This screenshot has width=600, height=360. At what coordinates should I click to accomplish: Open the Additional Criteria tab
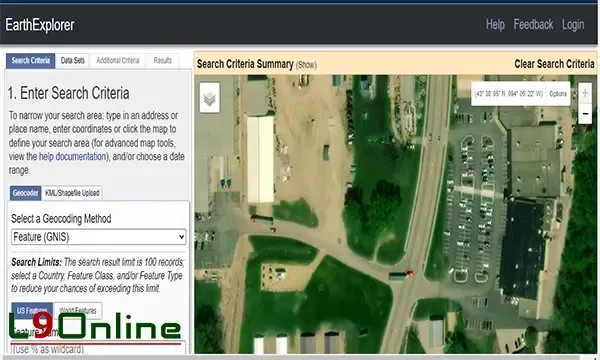[118, 60]
